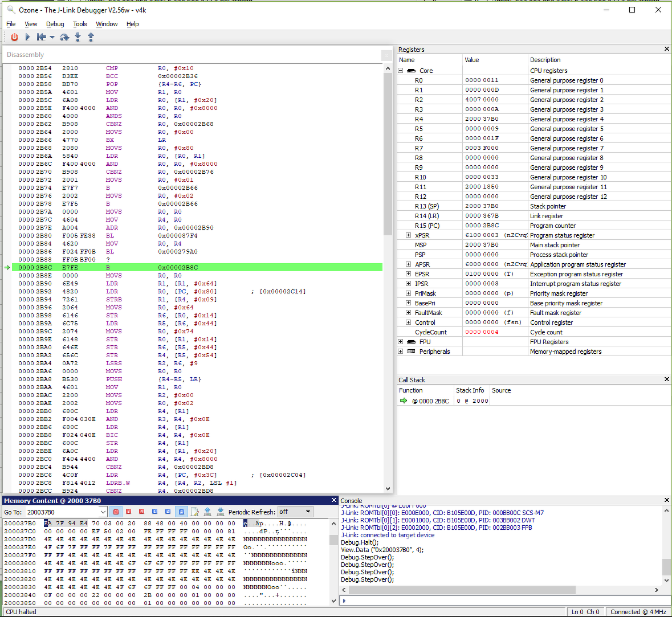This screenshot has width=672, height=617.
Task: Expand the Control register
Action: [409, 322]
